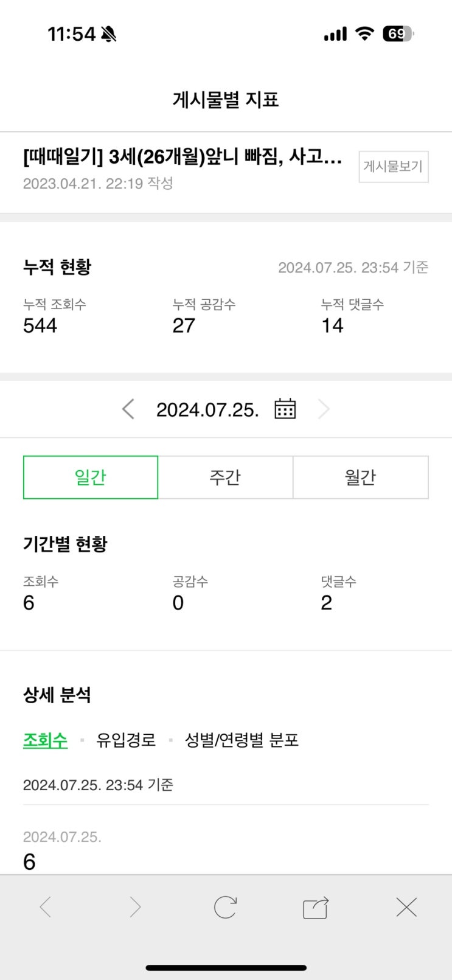Switch to the 주간 weekly tab
452x980 pixels.
coord(225,478)
